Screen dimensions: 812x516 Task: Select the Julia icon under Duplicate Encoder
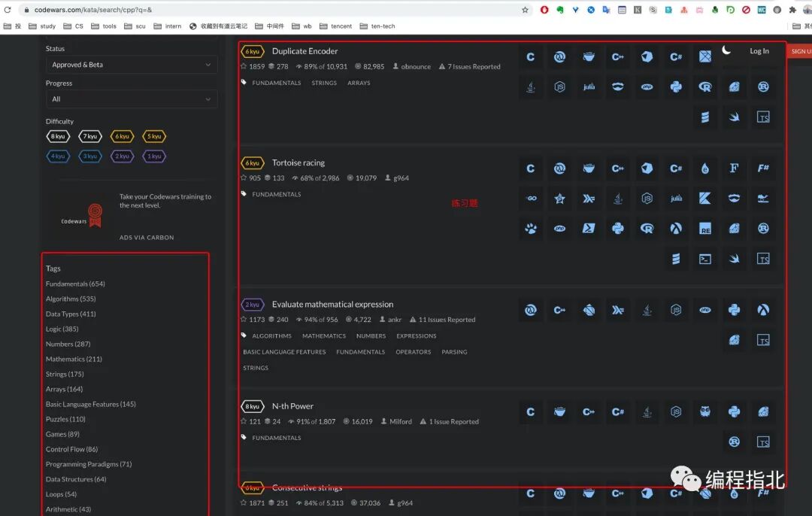click(589, 87)
